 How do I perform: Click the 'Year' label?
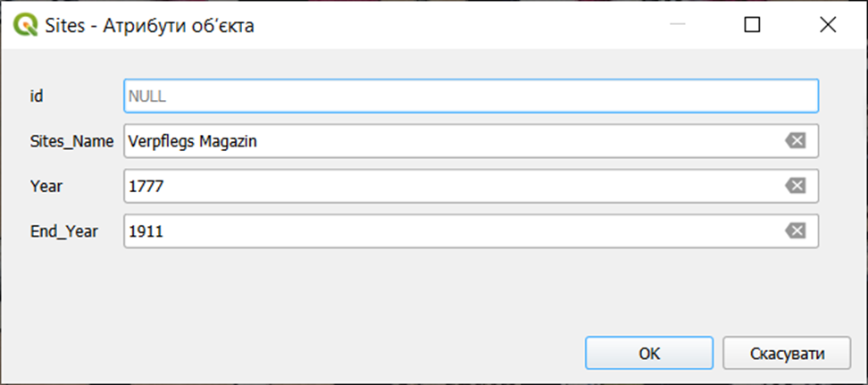coord(46,186)
